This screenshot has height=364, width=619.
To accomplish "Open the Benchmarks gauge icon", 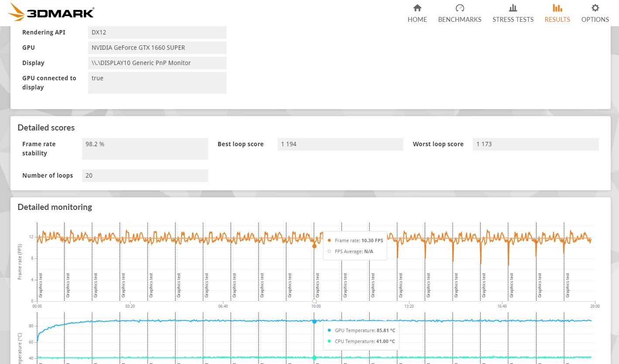I will [460, 8].
